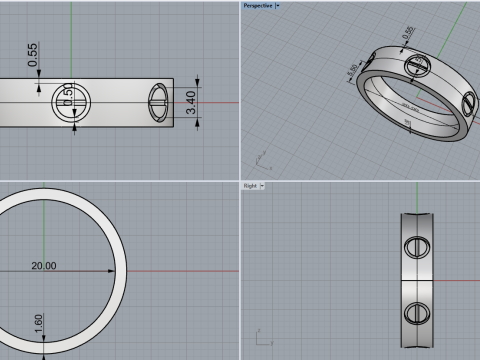
Task: Select the partial screw motif near 3.40 dimension
Action: (x=159, y=103)
